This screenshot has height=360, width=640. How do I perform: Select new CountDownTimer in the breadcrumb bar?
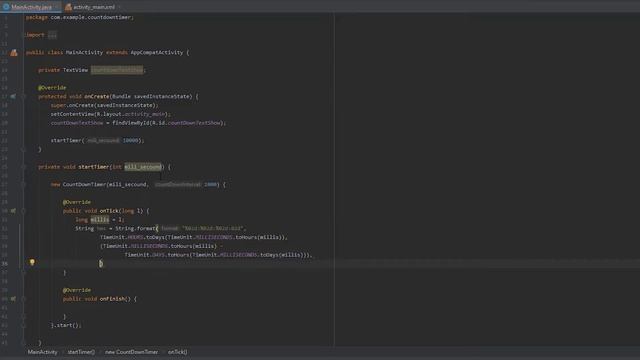tap(131, 352)
